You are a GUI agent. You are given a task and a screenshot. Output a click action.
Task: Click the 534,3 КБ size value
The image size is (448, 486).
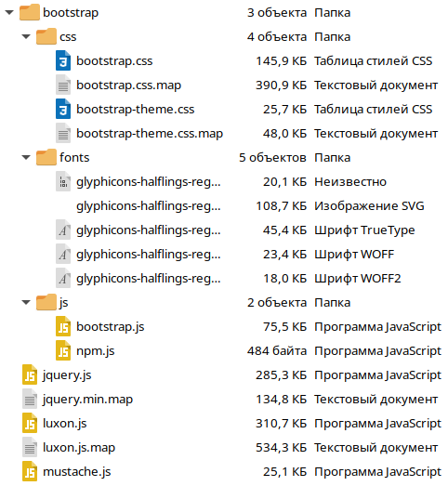[282, 448]
